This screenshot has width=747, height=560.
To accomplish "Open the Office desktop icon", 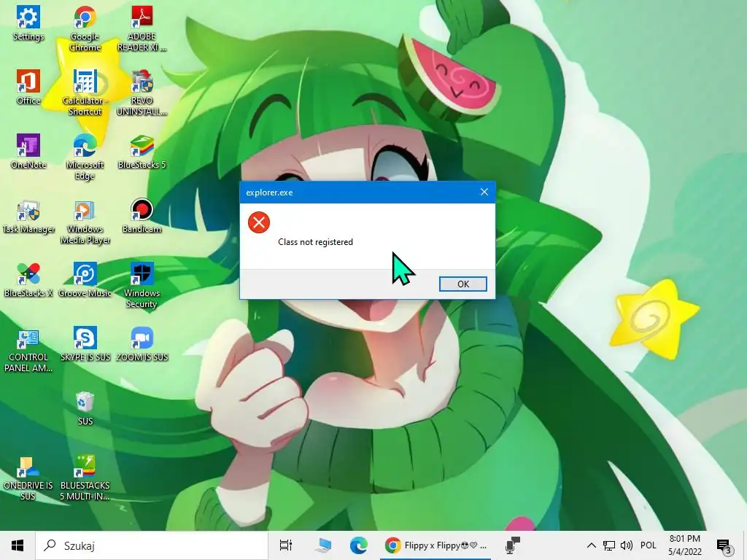I will click(x=28, y=87).
